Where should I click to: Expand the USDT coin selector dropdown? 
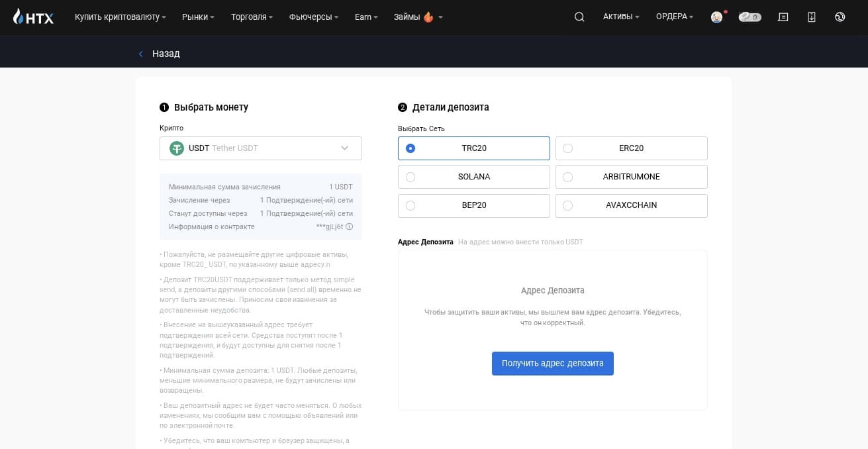(261, 148)
